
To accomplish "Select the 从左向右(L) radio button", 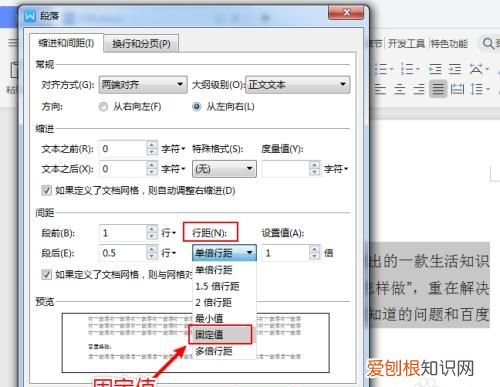I will pos(197,107).
